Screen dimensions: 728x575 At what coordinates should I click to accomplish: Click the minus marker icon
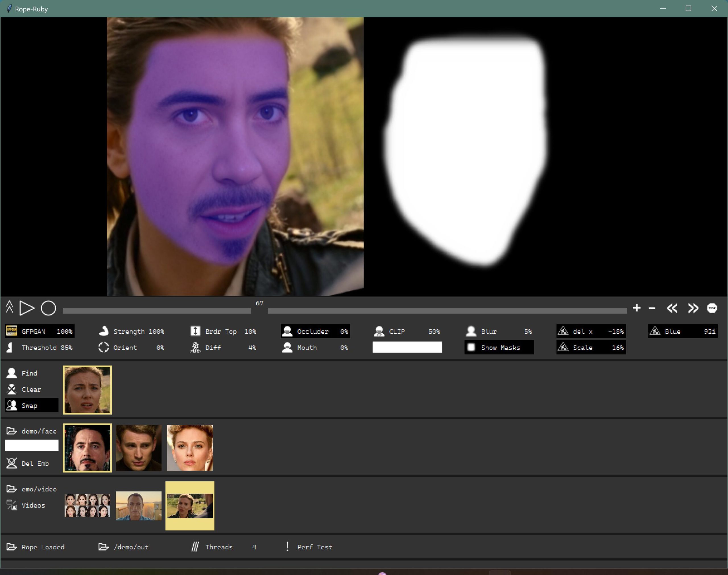coord(652,308)
